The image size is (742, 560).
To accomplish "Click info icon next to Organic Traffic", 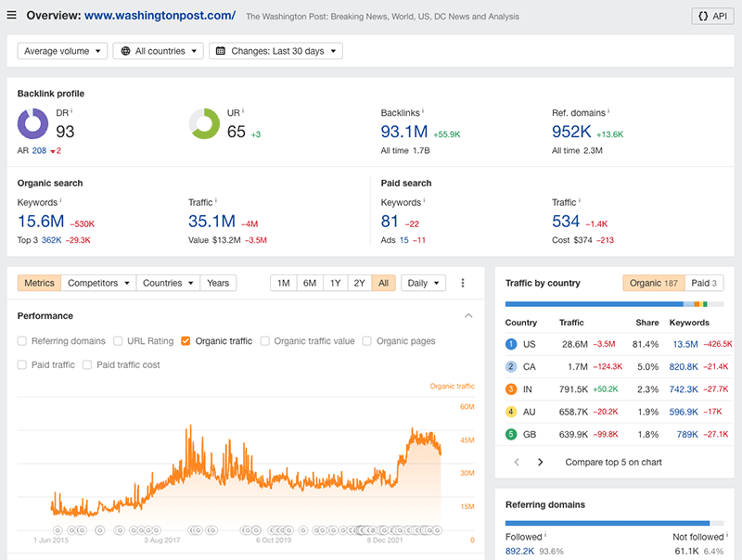I will 216,201.
